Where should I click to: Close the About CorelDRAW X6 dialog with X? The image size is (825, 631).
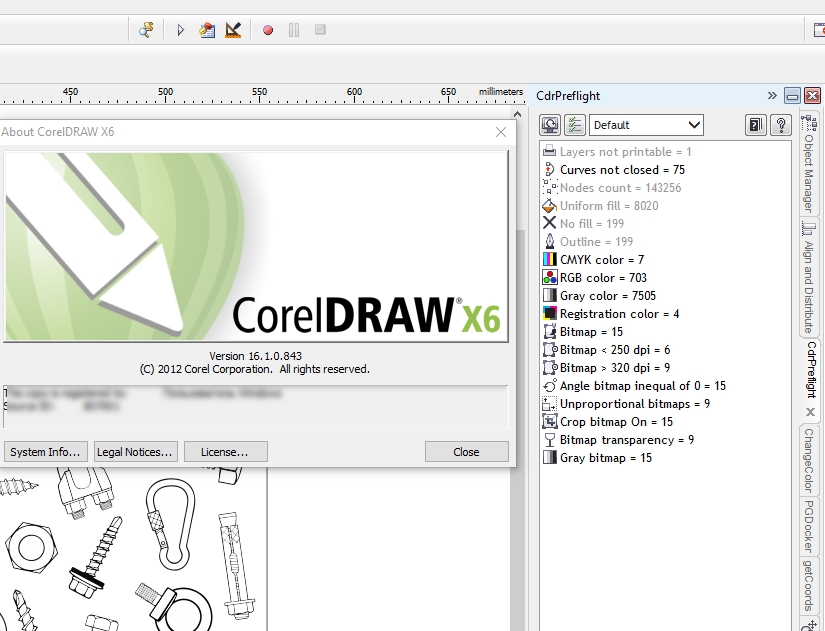tap(501, 132)
